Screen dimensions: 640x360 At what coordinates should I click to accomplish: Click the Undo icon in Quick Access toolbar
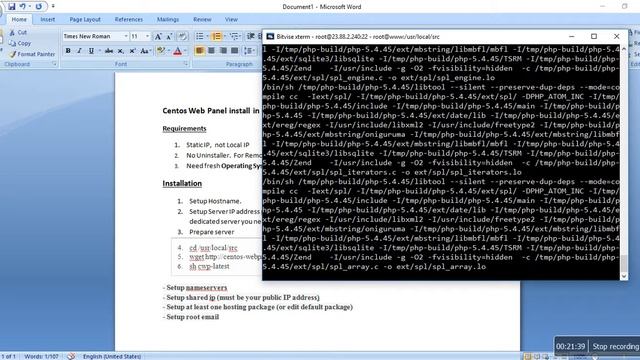coord(22,7)
